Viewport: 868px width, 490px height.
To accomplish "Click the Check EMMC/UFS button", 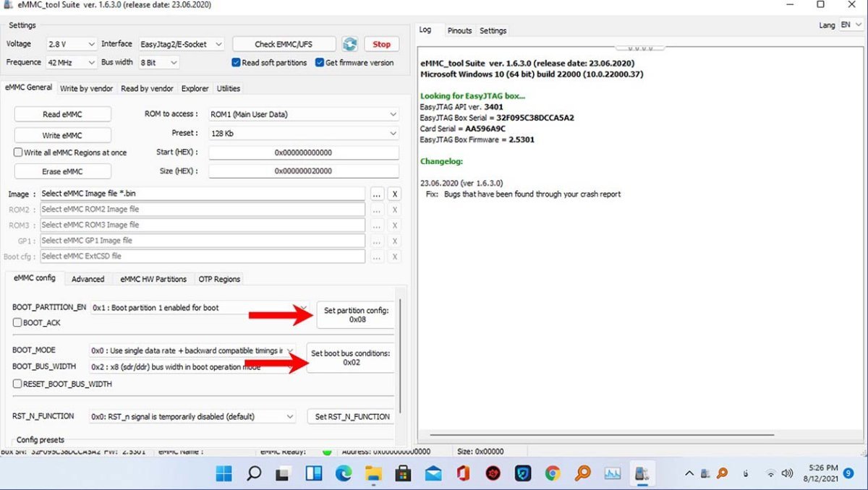I will click(x=285, y=44).
